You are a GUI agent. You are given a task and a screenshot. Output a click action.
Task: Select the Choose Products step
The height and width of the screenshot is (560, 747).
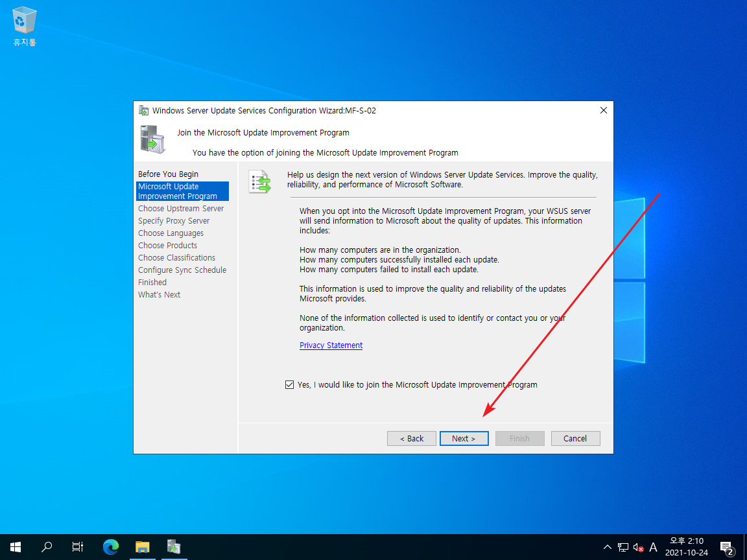168,246
